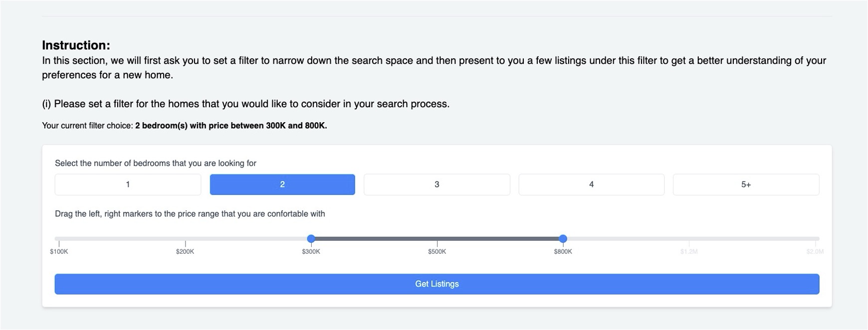Click the Instruction heading
The image size is (868, 330).
[x=76, y=45]
